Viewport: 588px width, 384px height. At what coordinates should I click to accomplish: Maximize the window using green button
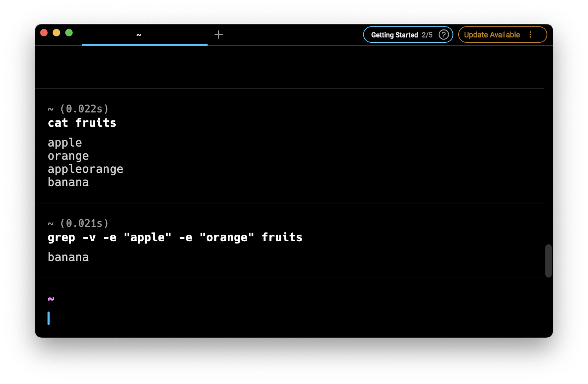[x=69, y=33]
